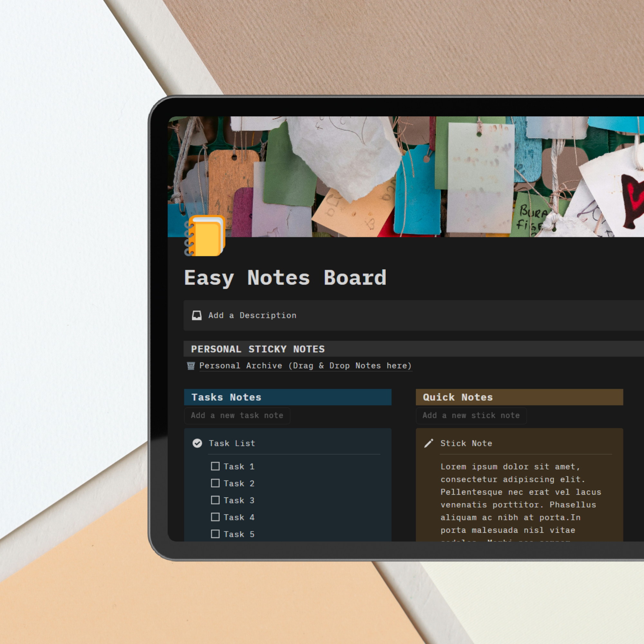Click the PERSONAL STICKY NOTES heading
644x644 pixels.
pyautogui.click(x=258, y=349)
